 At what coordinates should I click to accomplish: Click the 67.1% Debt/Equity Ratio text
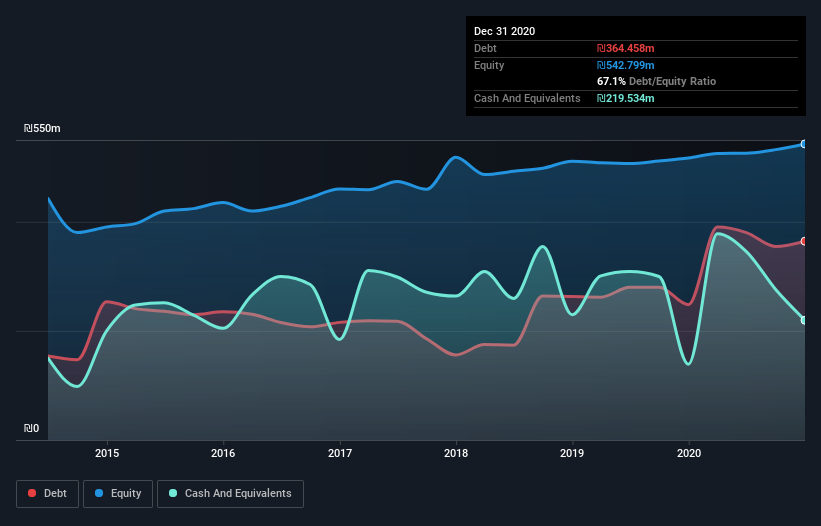[657, 81]
